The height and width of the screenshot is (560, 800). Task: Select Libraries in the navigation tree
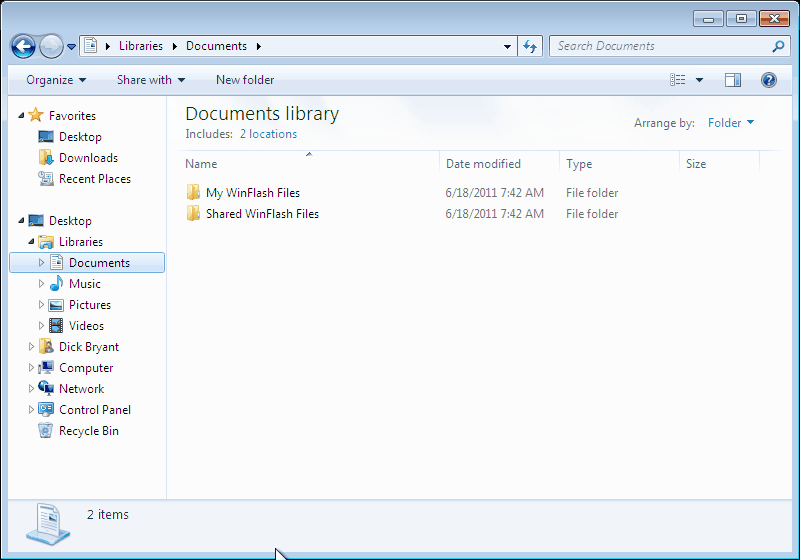(x=81, y=242)
